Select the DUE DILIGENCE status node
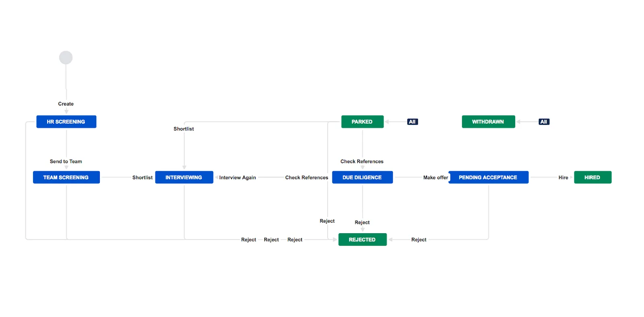 pos(362,177)
